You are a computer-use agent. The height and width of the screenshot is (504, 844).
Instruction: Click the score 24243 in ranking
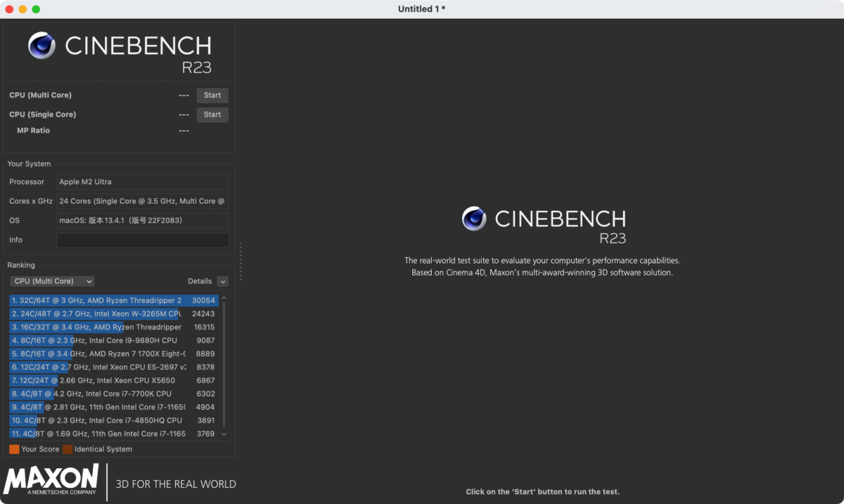[x=203, y=314]
